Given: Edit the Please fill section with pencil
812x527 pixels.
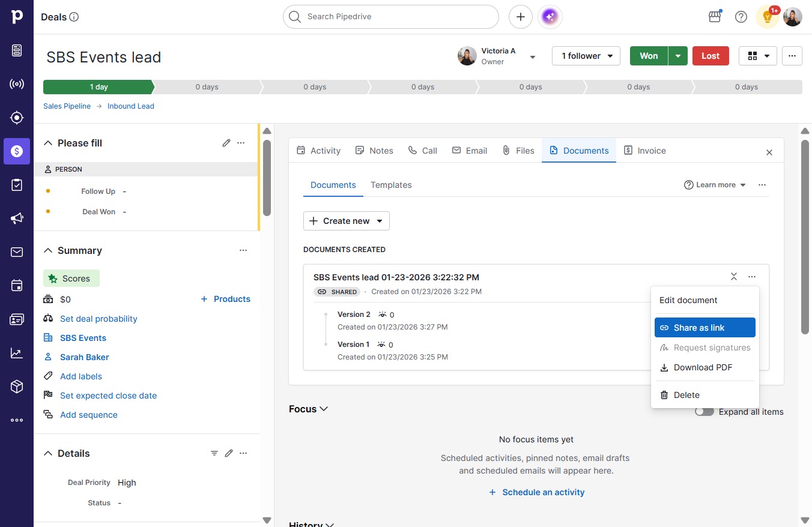Looking at the screenshot, I should (x=226, y=143).
